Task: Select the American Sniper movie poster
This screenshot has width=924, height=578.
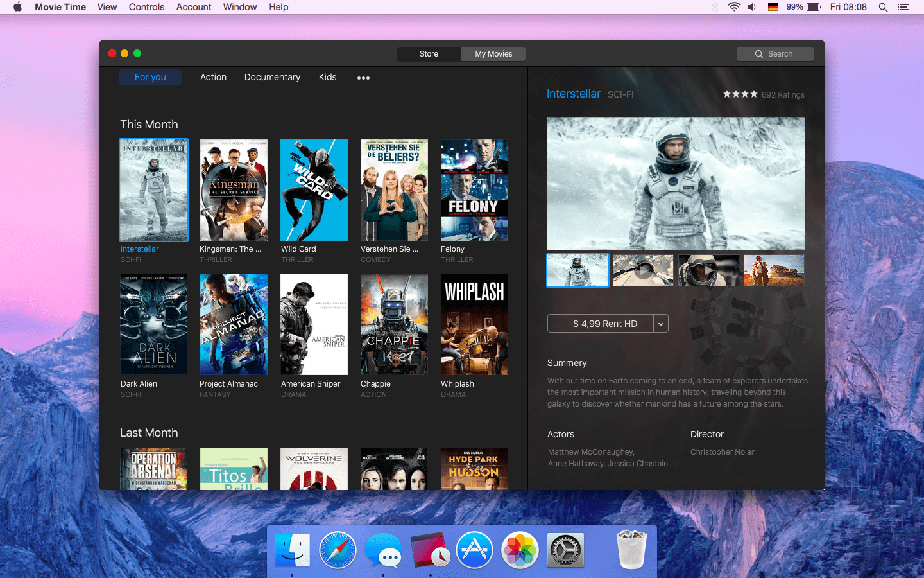Action: pos(314,324)
